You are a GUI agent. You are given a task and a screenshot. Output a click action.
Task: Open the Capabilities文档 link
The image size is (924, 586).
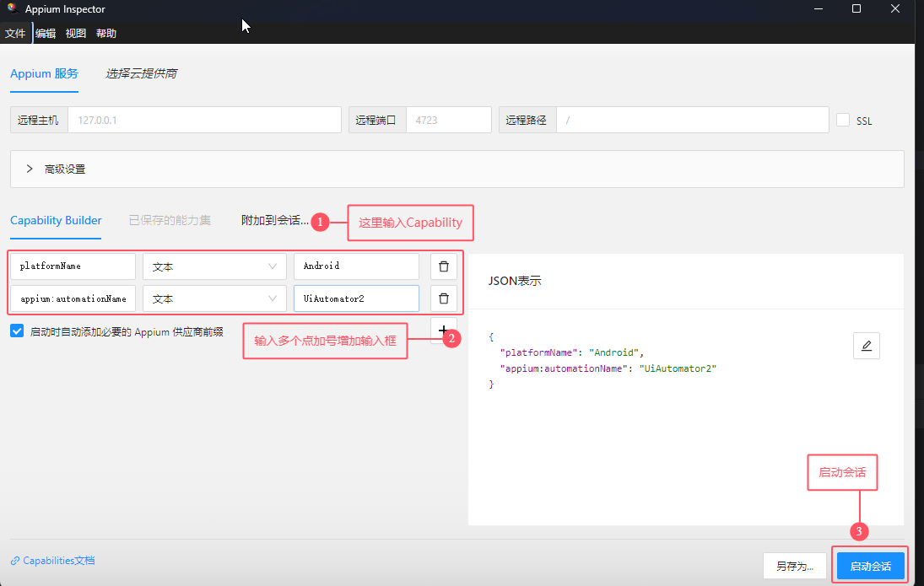(x=53, y=560)
